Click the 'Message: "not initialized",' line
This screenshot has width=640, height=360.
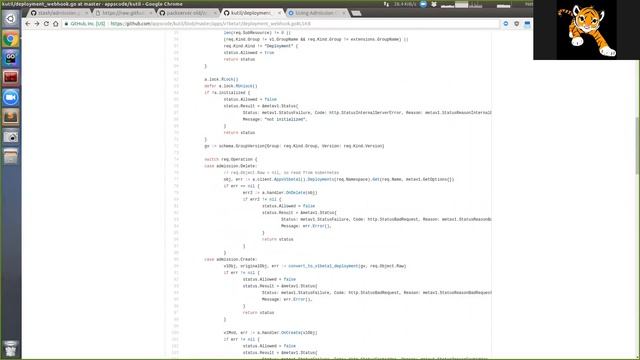tap(275, 119)
